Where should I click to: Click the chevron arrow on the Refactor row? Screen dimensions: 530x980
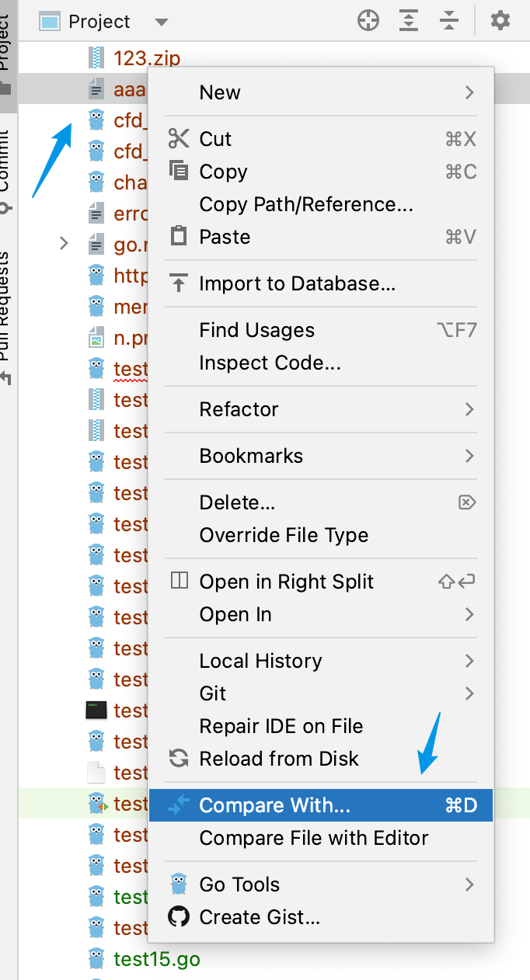click(469, 409)
